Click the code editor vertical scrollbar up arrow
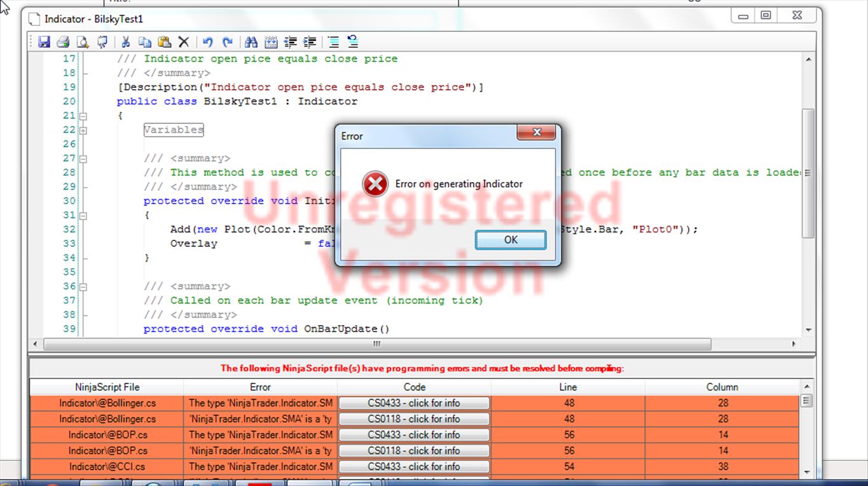 tap(808, 59)
